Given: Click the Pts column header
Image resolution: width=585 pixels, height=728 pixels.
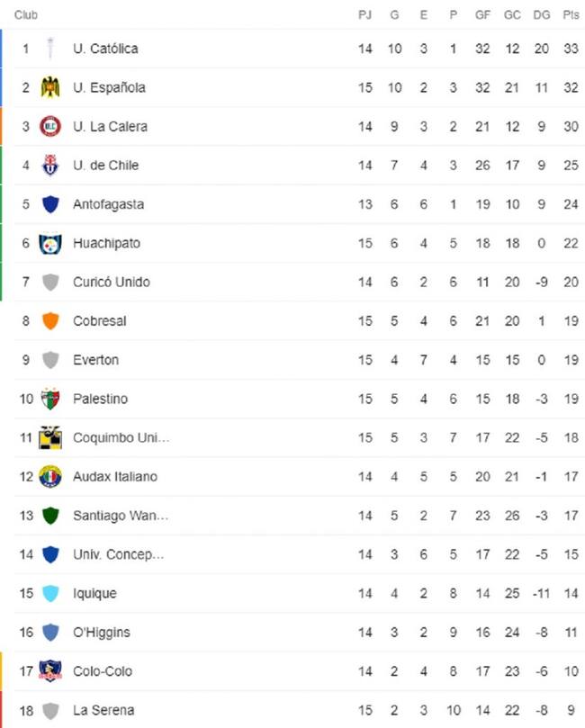Looking at the screenshot, I should (571, 15).
